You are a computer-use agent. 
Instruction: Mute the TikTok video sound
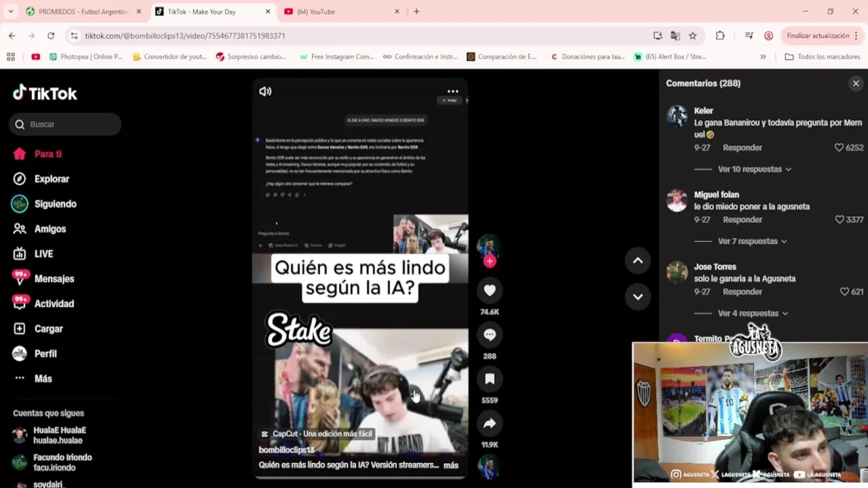click(x=265, y=91)
